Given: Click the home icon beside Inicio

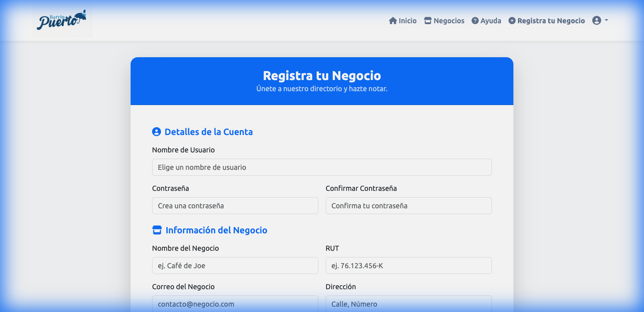Looking at the screenshot, I should click(392, 20).
